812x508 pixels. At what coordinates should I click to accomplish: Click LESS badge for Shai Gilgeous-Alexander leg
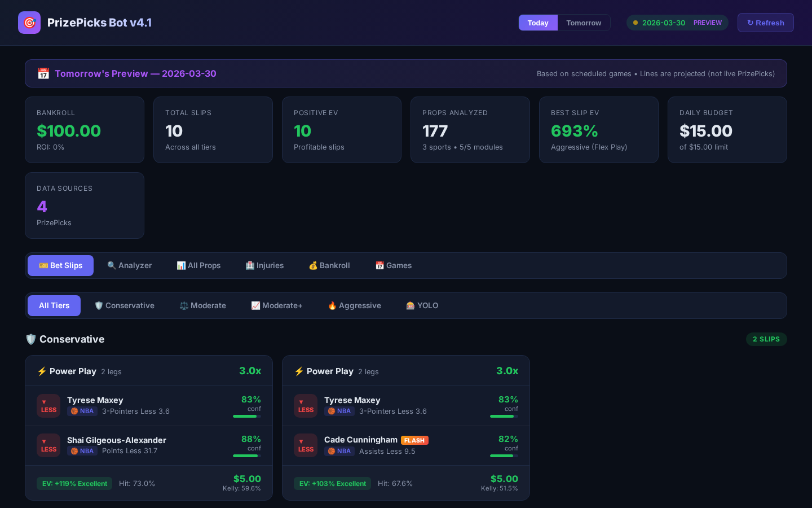pyautogui.click(x=48, y=445)
